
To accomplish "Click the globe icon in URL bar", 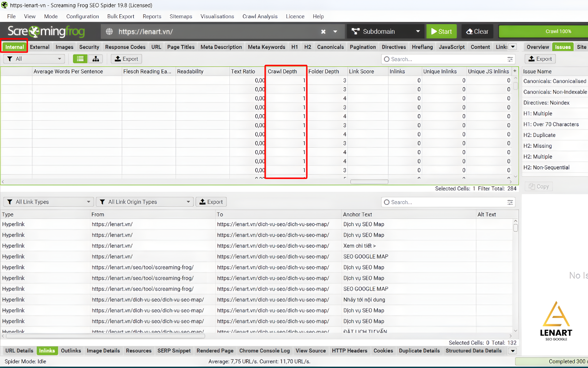I will coord(110,31).
